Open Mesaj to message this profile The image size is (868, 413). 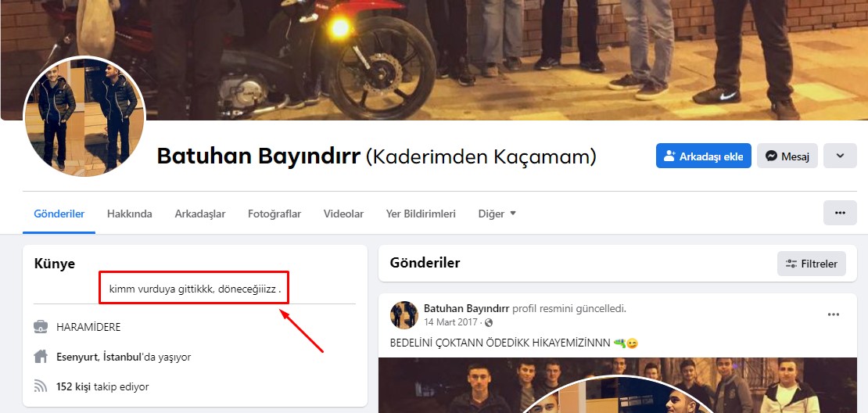[x=787, y=156]
